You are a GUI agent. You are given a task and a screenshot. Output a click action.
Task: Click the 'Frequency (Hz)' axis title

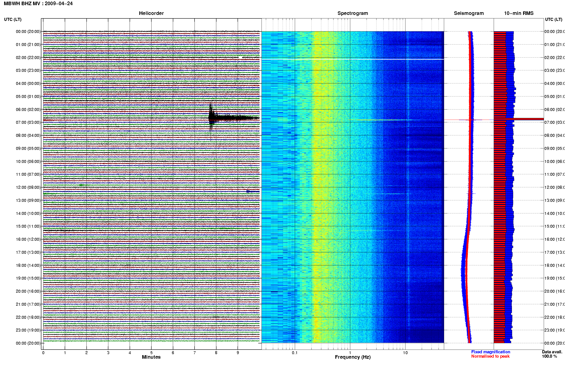(353, 357)
